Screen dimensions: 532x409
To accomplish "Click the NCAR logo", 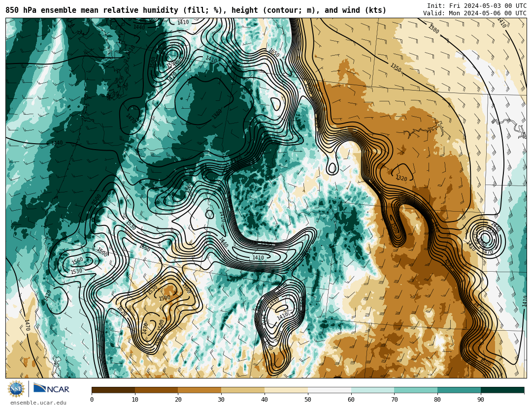I will 51,388.
